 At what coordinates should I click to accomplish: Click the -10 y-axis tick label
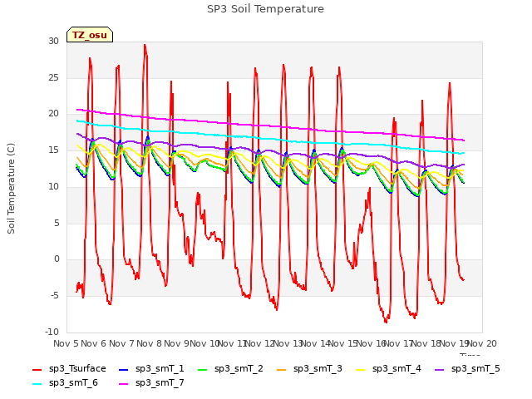tap(52, 332)
